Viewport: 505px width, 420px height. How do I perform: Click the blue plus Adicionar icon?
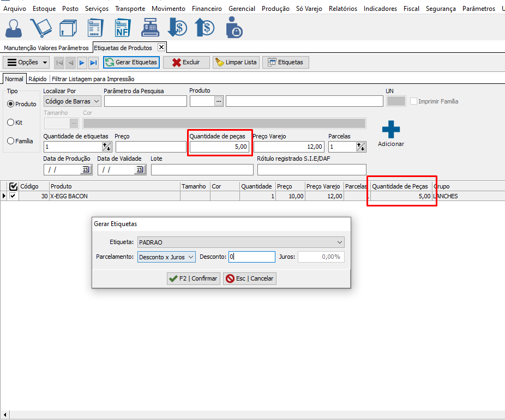(390, 130)
